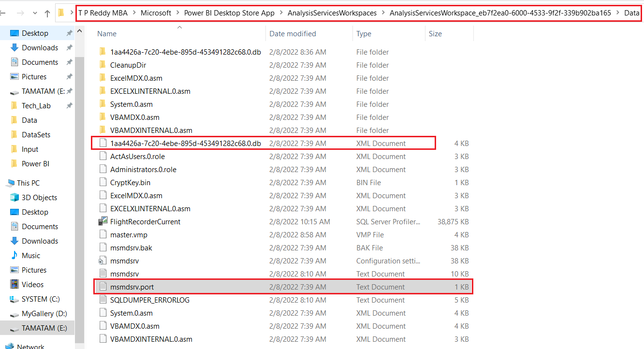Click System.0.asm folder icon

(x=102, y=104)
